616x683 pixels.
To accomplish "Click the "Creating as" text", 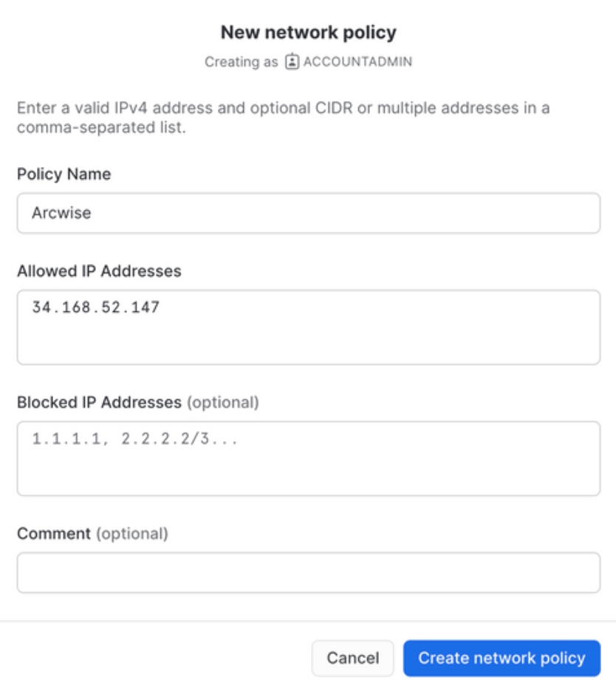I will coord(242,62).
